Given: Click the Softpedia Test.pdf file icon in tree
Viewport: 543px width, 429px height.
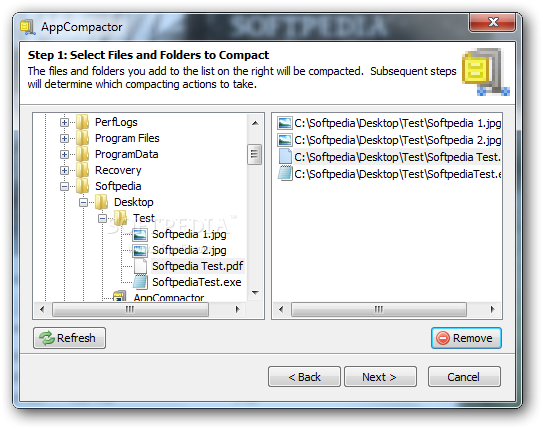Looking at the screenshot, I should click(140, 266).
